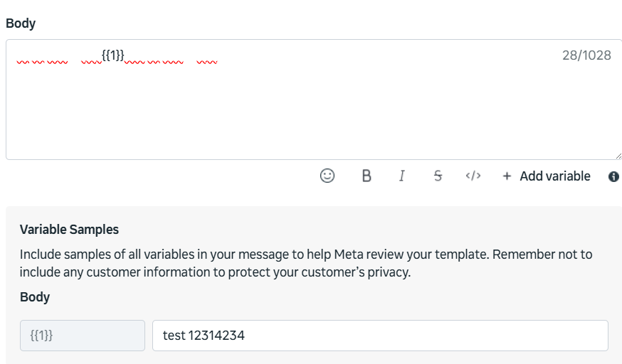
Task: Insert monospace code with </> icon
Action: coord(473,176)
